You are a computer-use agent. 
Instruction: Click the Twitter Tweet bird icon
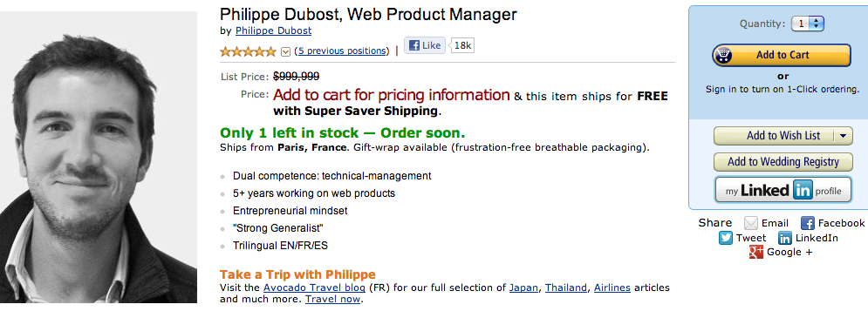tap(726, 238)
